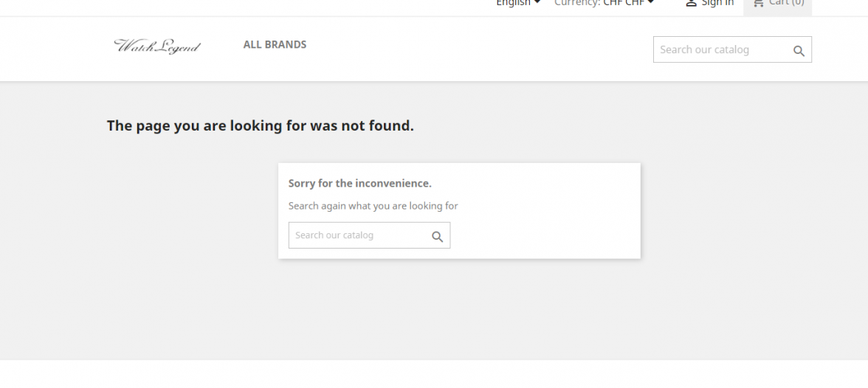This screenshot has width=868, height=388.
Task: Open the ALL BRANDS menu
Action: [275, 45]
